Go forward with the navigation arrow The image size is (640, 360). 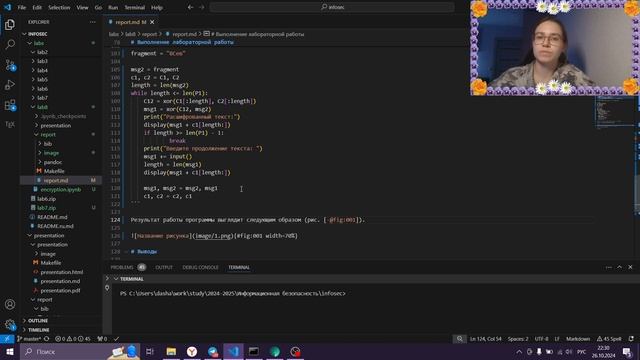[x=201, y=7]
